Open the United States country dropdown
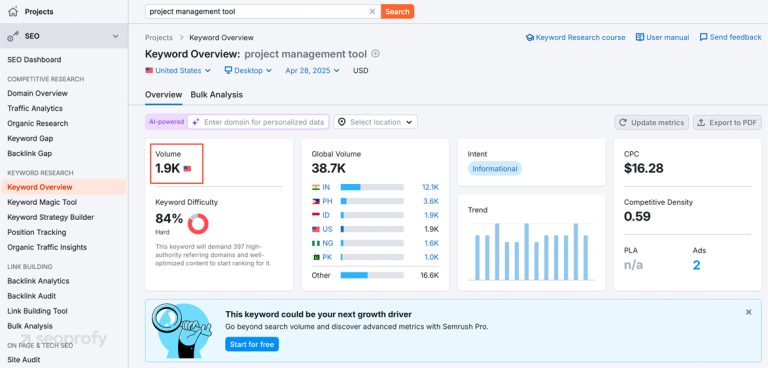This screenshot has width=768, height=368. 178,71
